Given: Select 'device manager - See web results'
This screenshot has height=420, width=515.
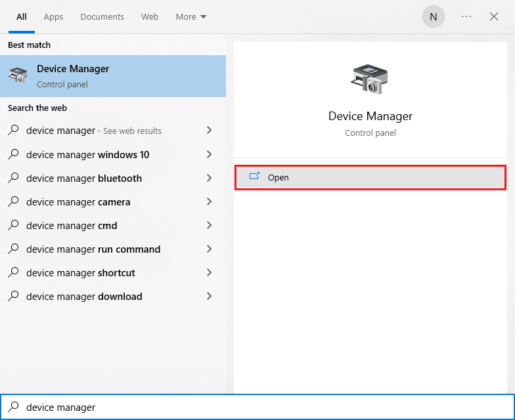Looking at the screenshot, I should (113, 131).
